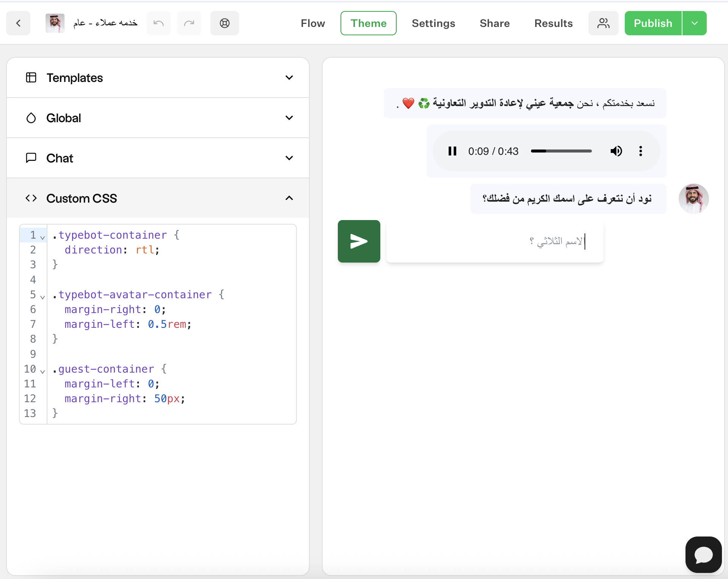Switch to the Flow tab
Screen dimensions: 728x579
tap(312, 23)
